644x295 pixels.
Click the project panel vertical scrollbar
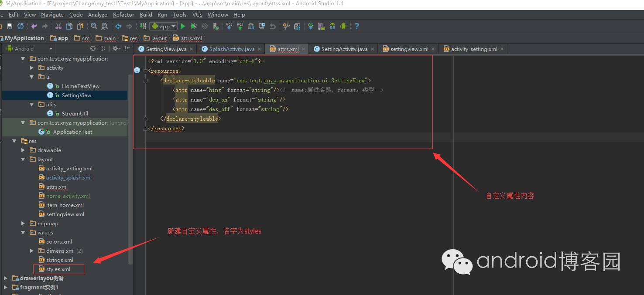pos(130,170)
